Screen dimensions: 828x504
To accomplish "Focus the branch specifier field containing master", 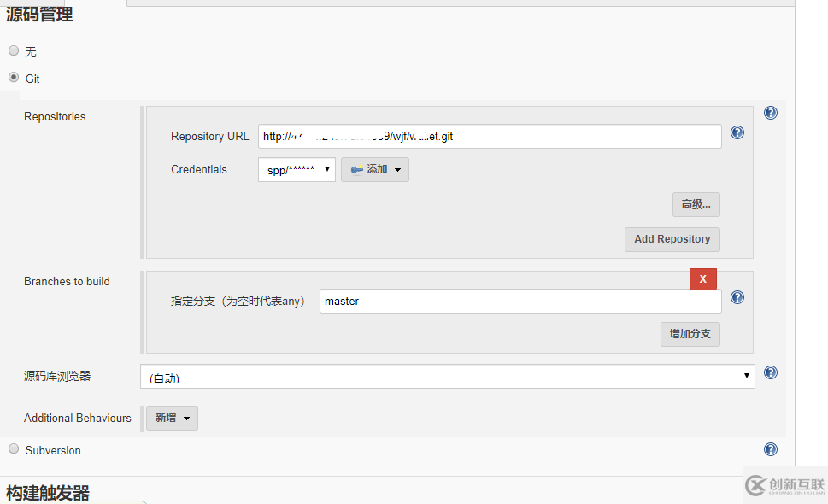I will (x=520, y=301).
